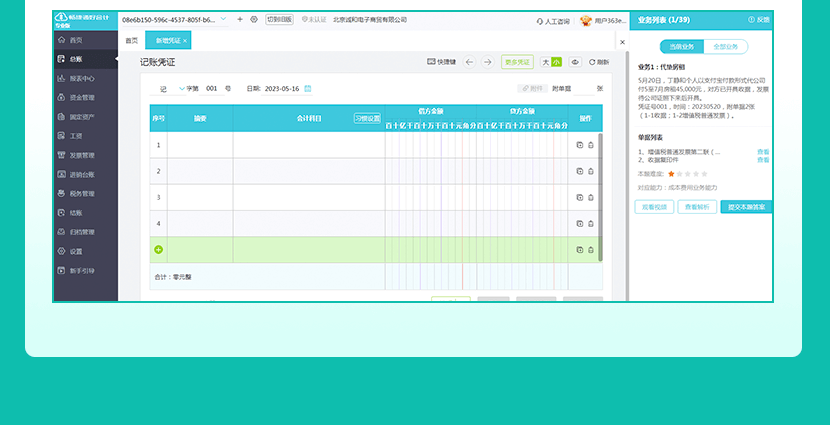This screenshot has width=830, height=425.
Task: Select the 全部业务 tab
Action: coord(725,47)
